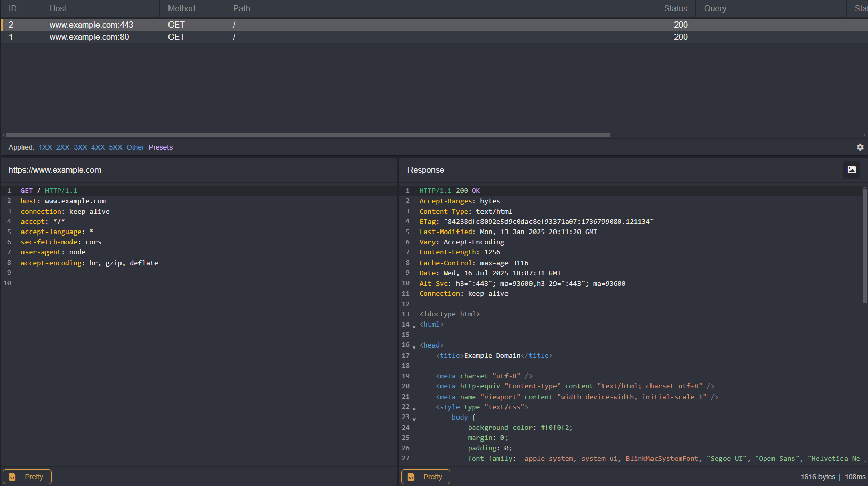Open the Presets filter options

point(160,147)
